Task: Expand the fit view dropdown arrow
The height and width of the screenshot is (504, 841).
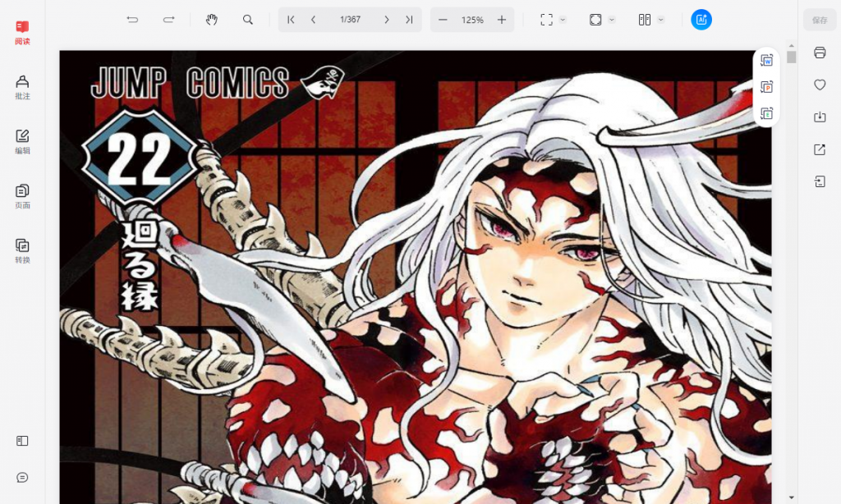Action: (x=611, y=20)
